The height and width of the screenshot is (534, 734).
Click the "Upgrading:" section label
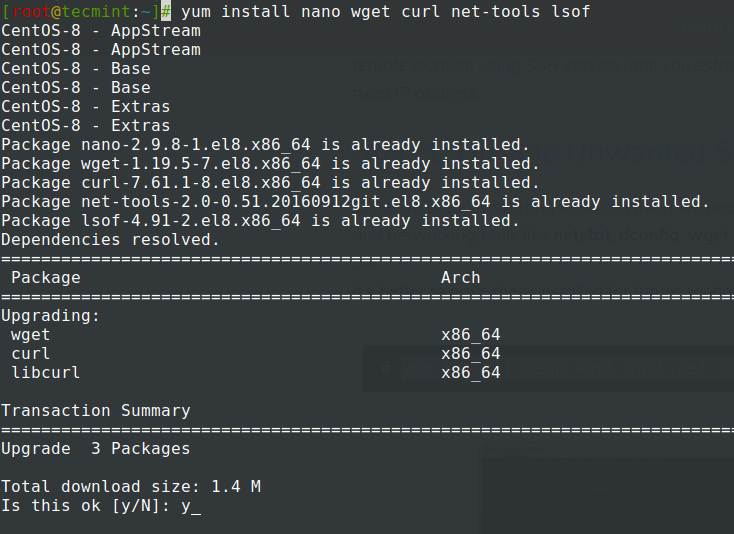coord(50,315)
